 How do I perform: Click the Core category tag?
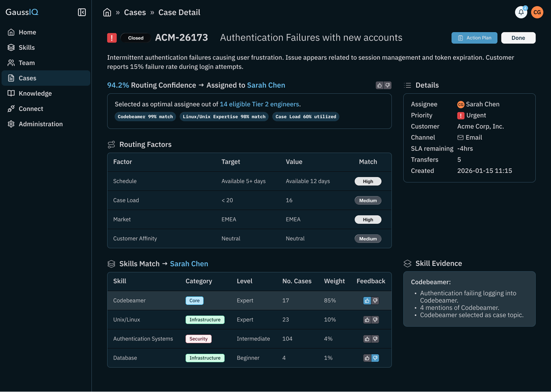pos(195,301)
